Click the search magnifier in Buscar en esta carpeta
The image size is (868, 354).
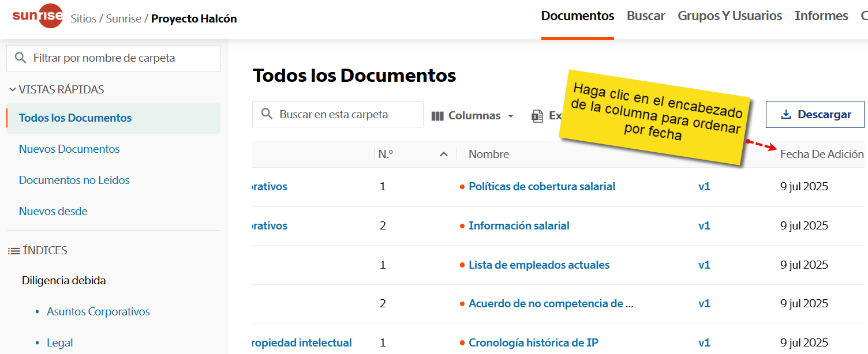267,114
